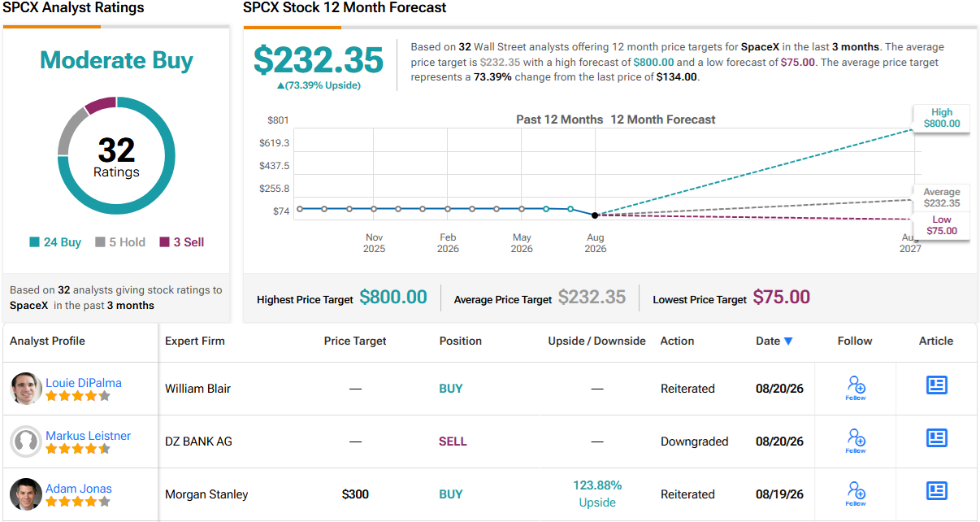The image size is (980, 522).
Task: Open Markus Leistner analyst link
Action: 88,436
